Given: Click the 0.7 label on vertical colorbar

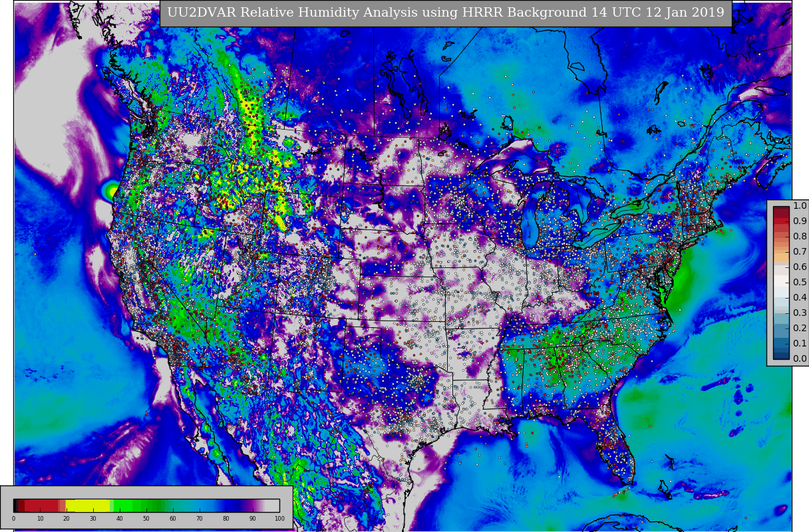Looking at the screenshot, I should click(x=800, y=252).
